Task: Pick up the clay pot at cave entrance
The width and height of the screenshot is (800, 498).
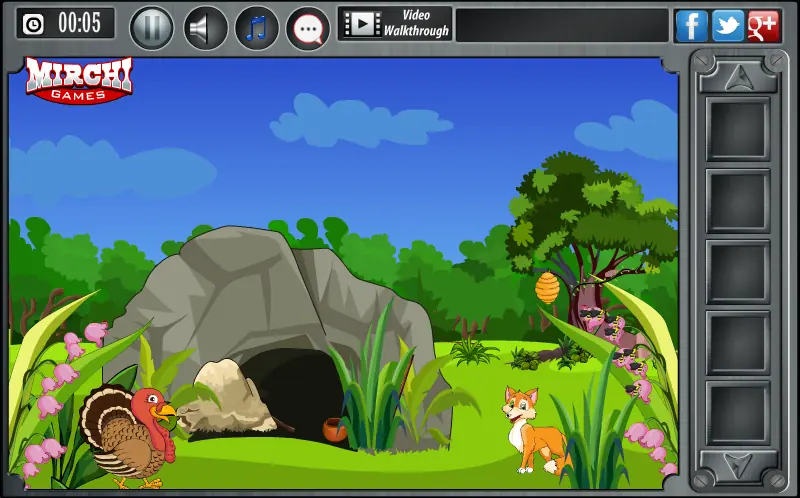Action: [x=335, y=430]
